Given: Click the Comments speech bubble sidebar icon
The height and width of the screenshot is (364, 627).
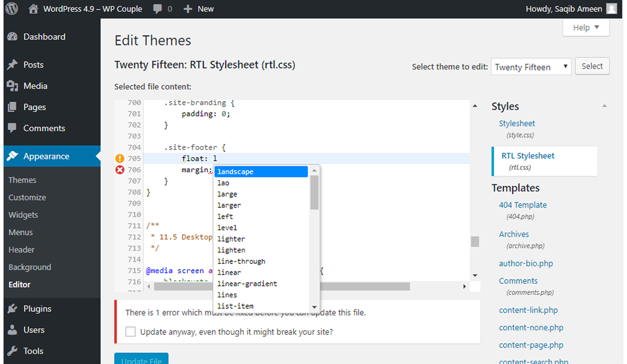Looking at the screenshot, I should [x=13, y=128].
